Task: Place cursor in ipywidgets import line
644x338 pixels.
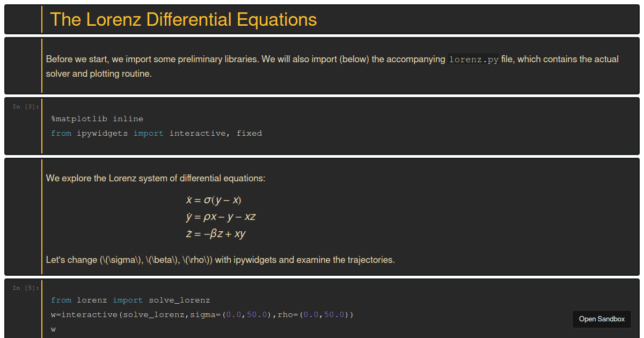Action: pyautogui.click(x=156, y=134)
